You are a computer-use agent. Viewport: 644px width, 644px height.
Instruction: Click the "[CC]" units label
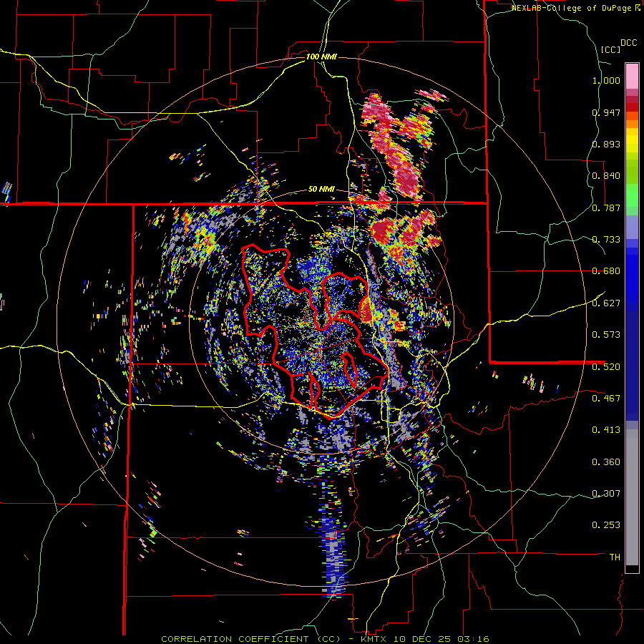click(x=610, y=49)
